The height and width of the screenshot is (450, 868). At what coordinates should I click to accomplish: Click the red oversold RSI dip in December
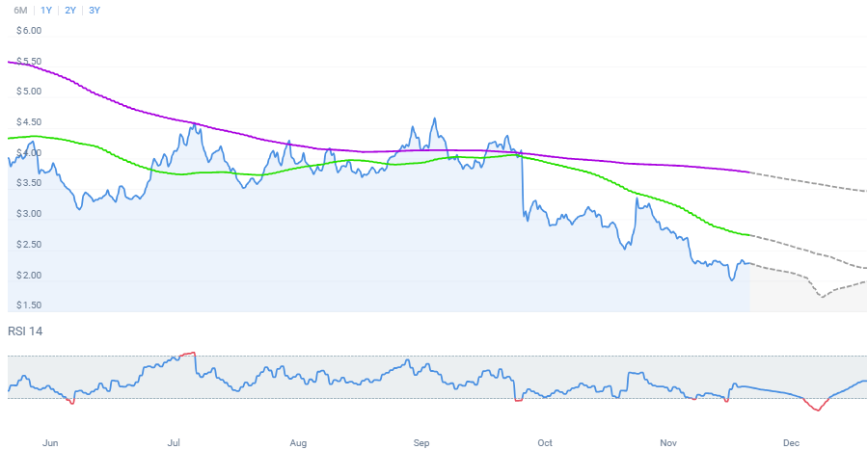(x=817, y=408)
